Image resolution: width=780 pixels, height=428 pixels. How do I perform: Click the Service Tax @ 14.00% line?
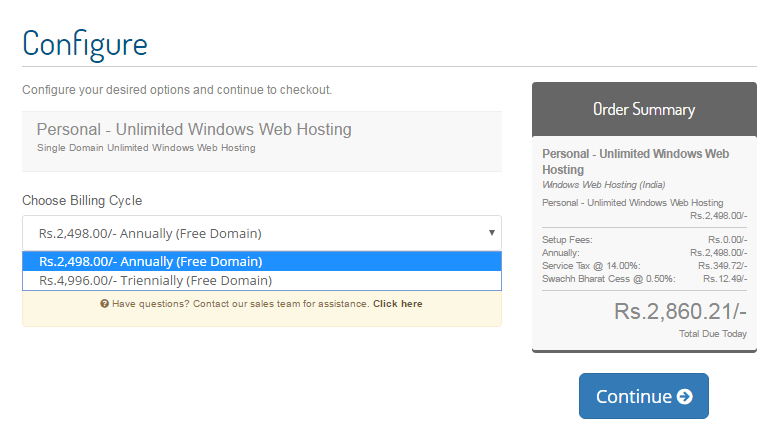[644, 265]
